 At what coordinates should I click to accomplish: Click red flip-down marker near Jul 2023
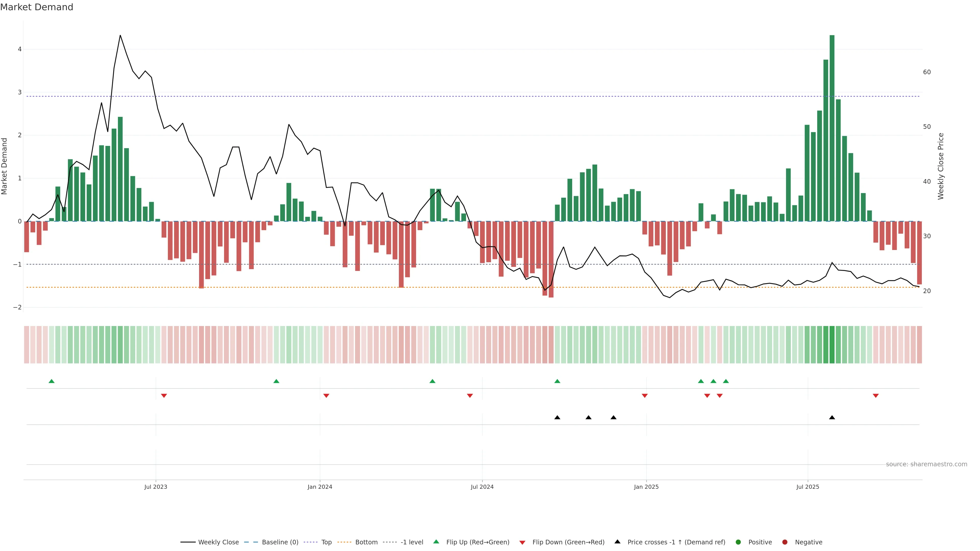(x=164, y=396)
